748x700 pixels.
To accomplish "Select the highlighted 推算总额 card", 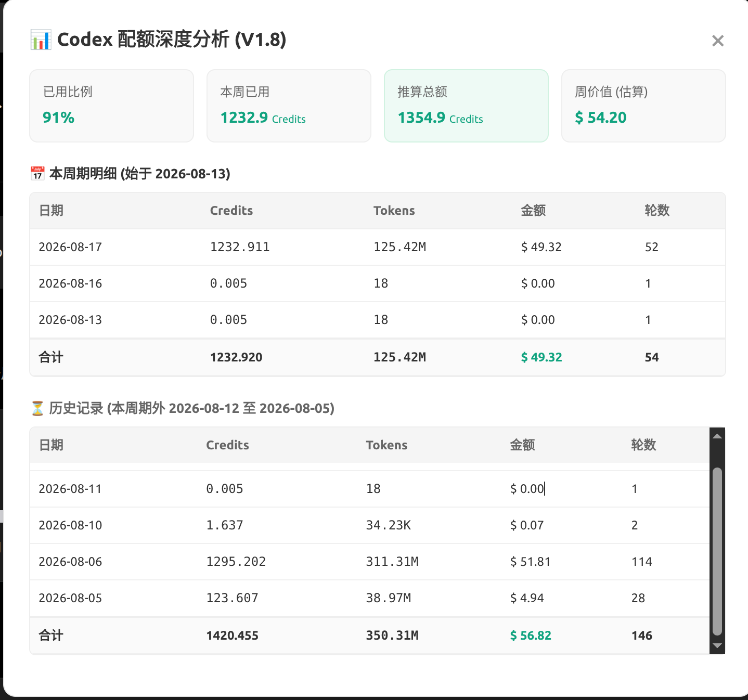I will (466, 106).
